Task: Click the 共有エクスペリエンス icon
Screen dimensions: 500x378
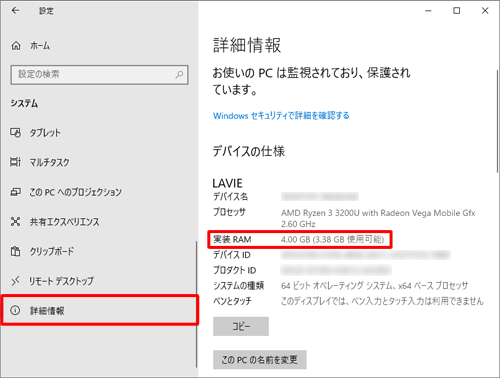Action: click(16, 222)
